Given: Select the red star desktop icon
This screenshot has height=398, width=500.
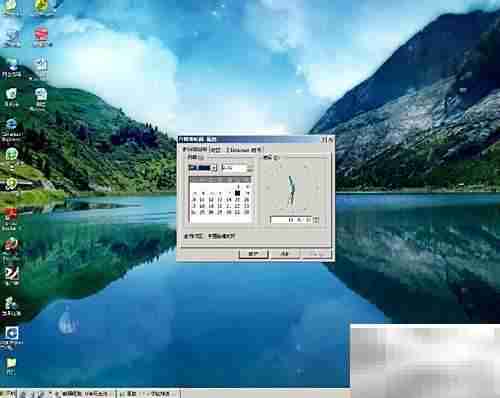Looking at the screenshot, I should coord(10,214).
